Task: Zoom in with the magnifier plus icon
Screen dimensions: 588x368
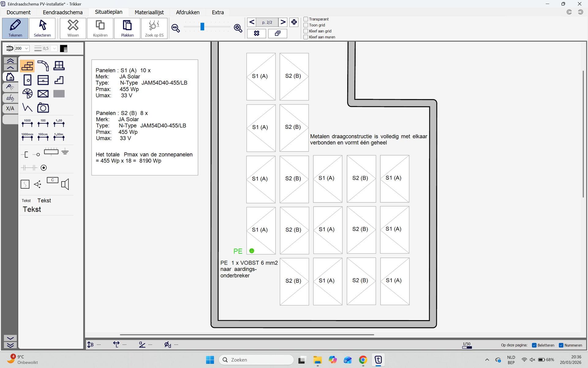Action: click(x=238, y=28)
